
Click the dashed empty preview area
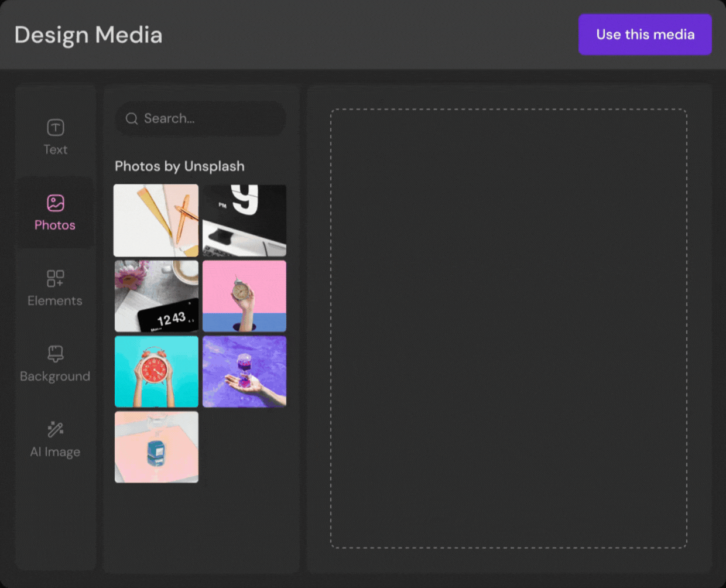(x=508, y=328)
